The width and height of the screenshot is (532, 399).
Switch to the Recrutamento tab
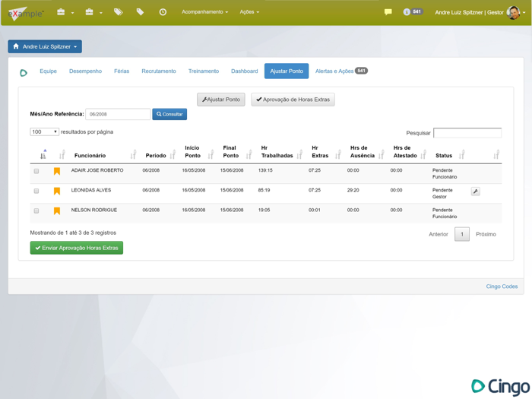(159, 71)
